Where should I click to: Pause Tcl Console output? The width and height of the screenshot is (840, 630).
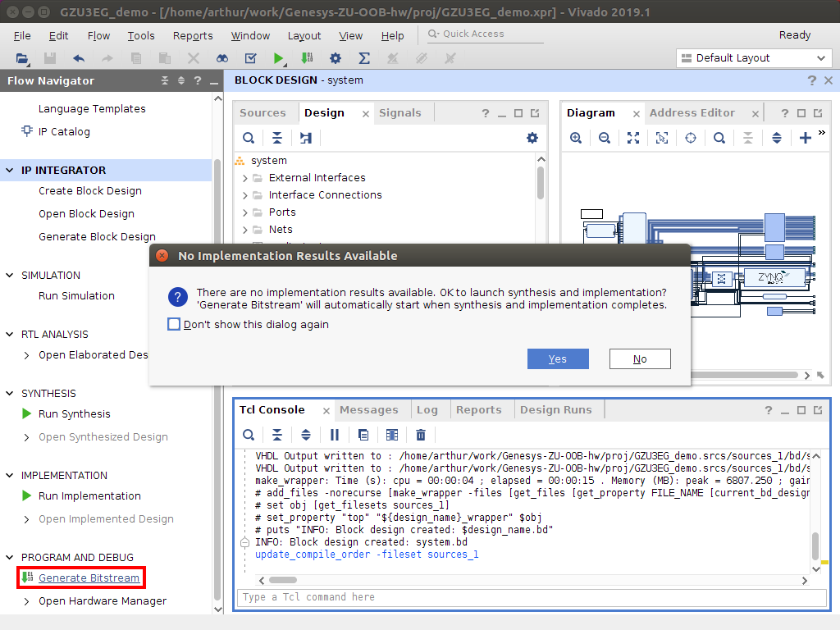tap(335, 435)
